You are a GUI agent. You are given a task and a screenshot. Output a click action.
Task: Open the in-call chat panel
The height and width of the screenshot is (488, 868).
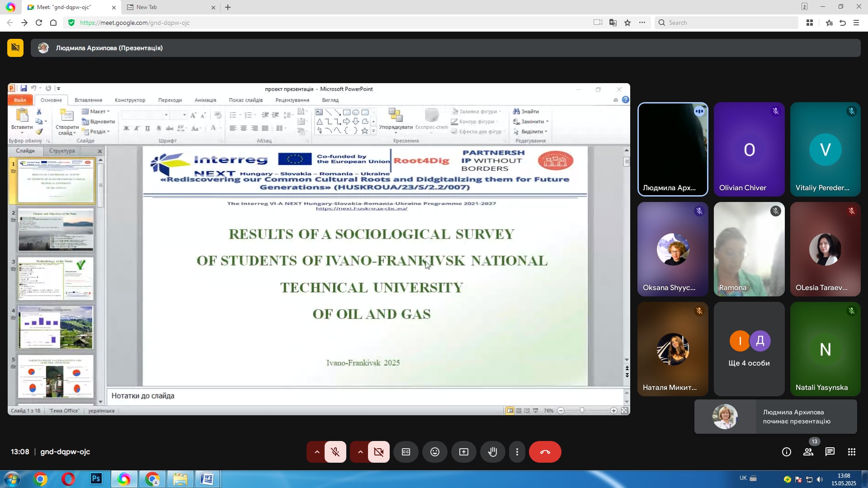point(830,452)
